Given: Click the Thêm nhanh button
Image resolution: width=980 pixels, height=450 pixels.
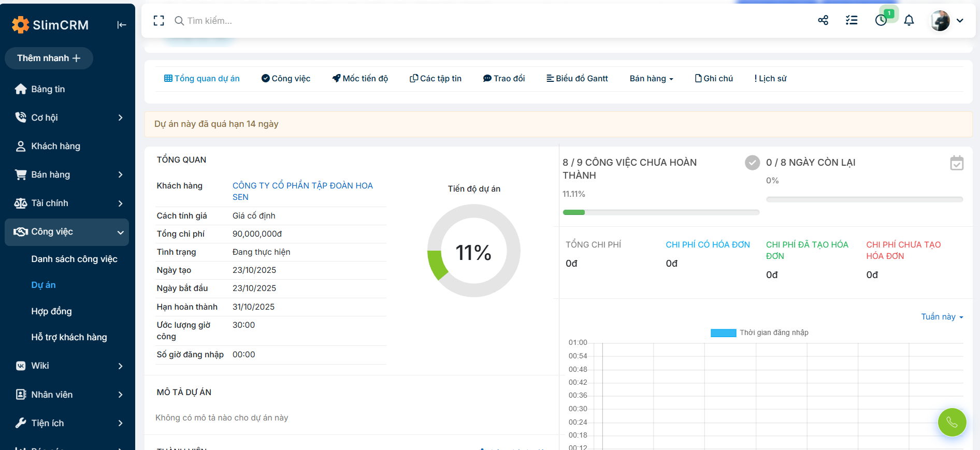Looking at the screenshot, I should [x=49, y=58].
